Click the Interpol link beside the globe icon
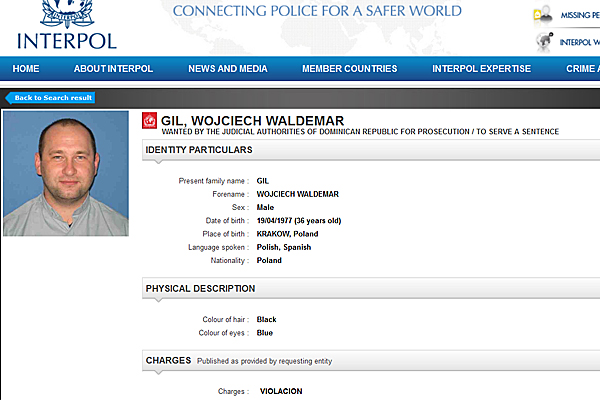Viewport: 600px width, 400px height. point(580,42)
